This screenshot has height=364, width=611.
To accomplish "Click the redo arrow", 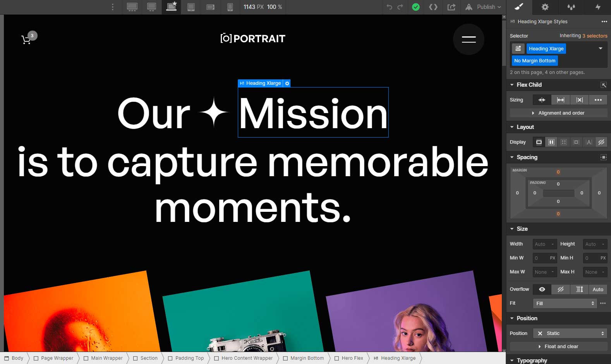I will (400, 7).
